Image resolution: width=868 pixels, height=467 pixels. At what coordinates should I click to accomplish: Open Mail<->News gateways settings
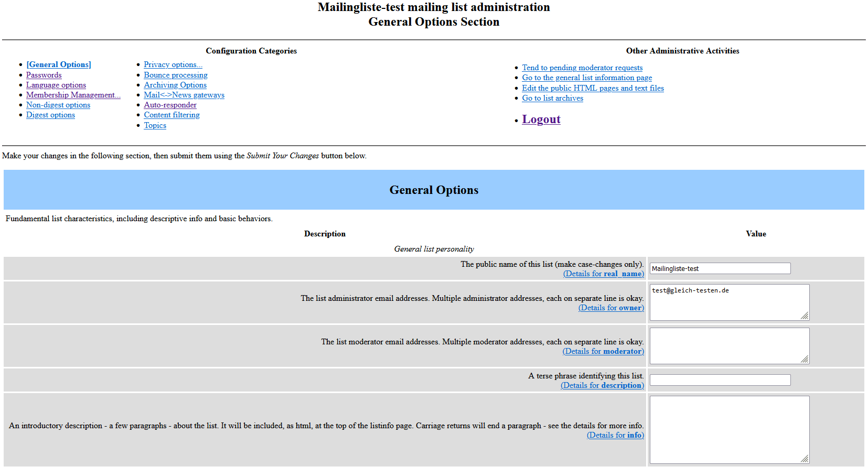184,95
